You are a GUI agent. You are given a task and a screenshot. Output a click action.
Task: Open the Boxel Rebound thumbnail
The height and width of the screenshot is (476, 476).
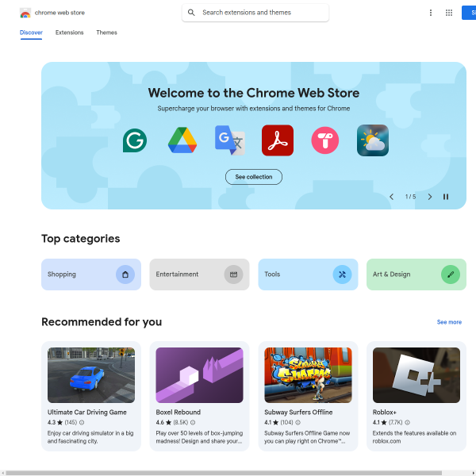[199, 375]
